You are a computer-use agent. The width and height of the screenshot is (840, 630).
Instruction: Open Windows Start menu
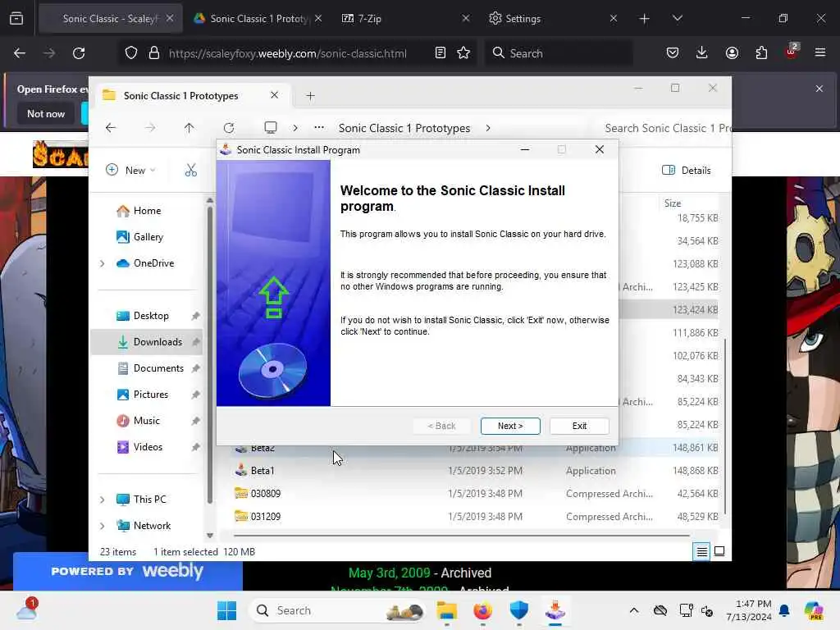[x=226, y=610]
